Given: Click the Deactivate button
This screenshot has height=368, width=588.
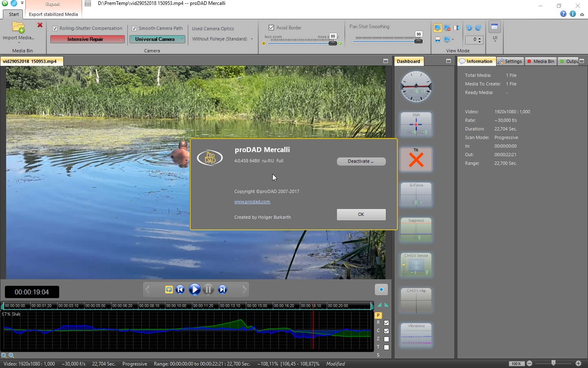Looking at the screenshot, I should pos(361,162).
